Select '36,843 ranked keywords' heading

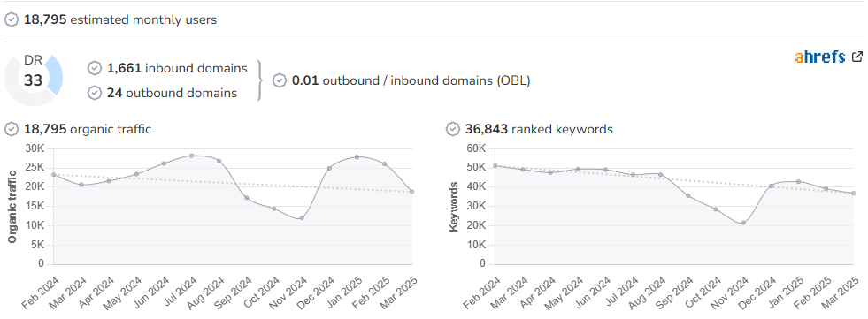tap(539, 129)
